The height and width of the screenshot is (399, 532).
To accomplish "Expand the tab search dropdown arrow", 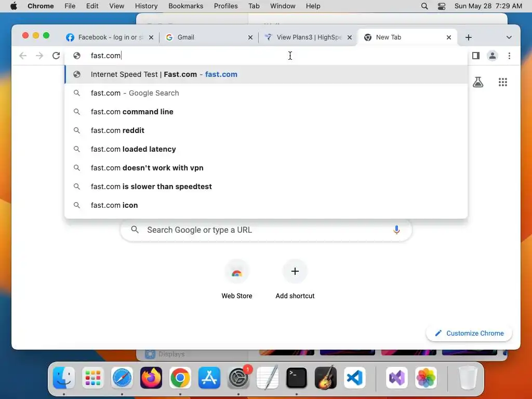I will pyautogui.click(x=509, y=37).
